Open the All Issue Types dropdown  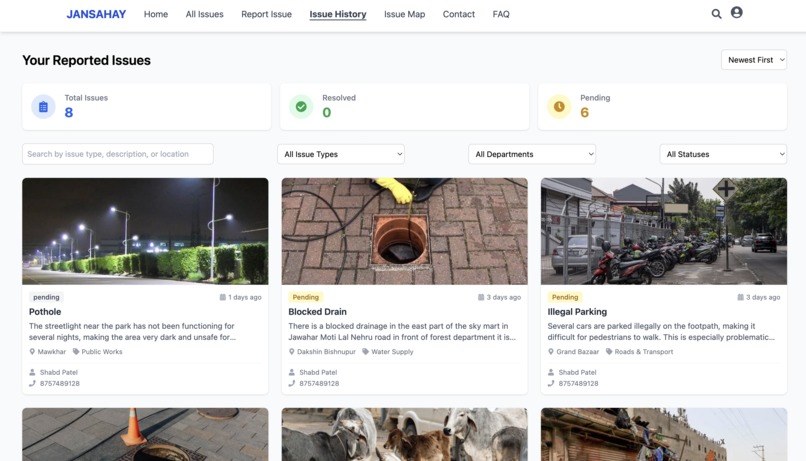341,154
